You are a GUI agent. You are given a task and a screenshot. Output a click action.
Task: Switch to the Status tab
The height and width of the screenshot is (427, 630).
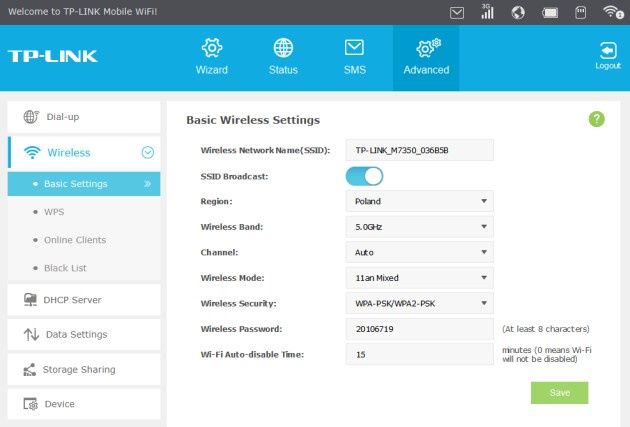point(283,70)
